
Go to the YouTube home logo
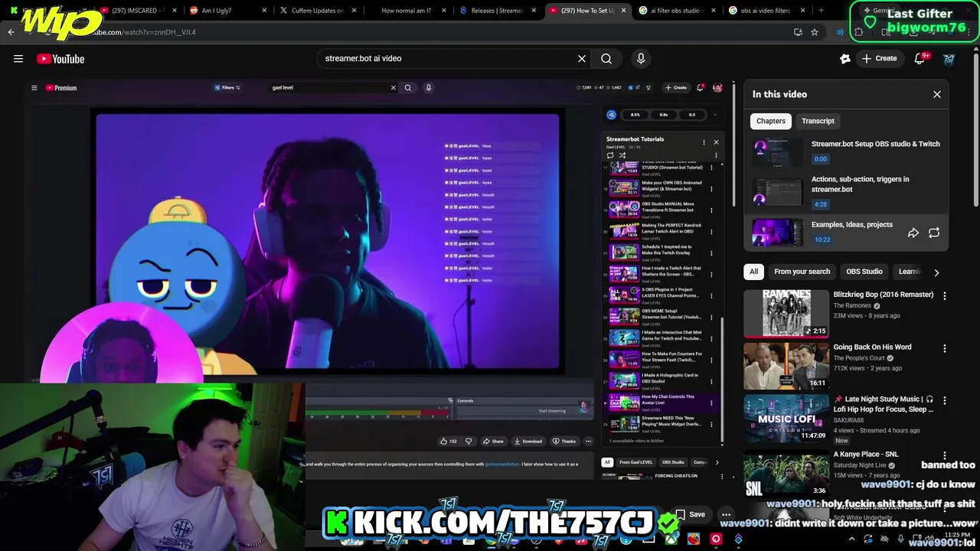coord(60,59)
